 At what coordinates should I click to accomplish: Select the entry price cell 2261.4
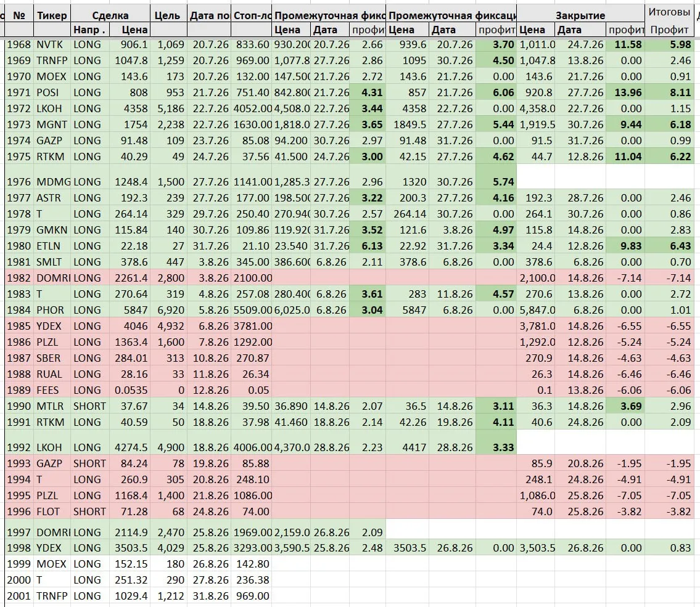[x=130, y=279]
